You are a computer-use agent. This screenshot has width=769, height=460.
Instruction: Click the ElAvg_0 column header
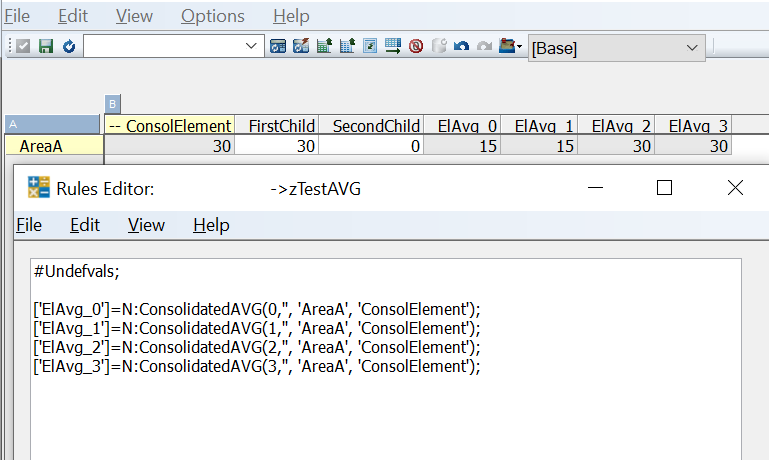461,126
